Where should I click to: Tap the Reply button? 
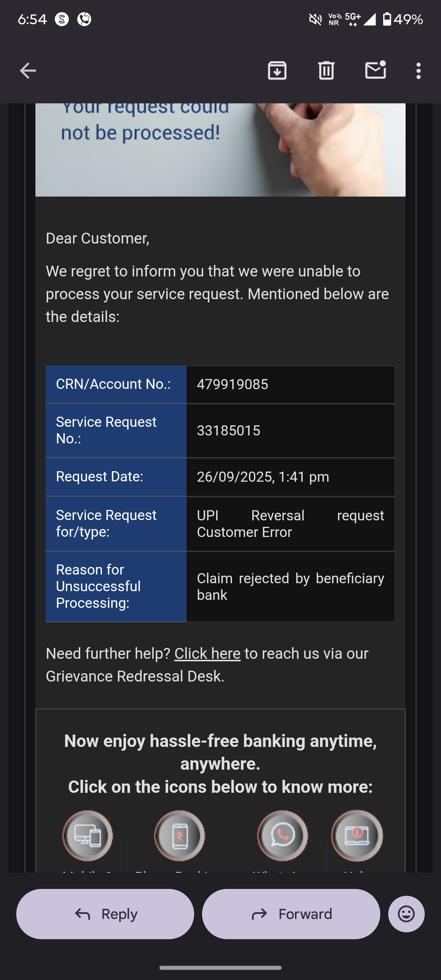pos(105,914)
